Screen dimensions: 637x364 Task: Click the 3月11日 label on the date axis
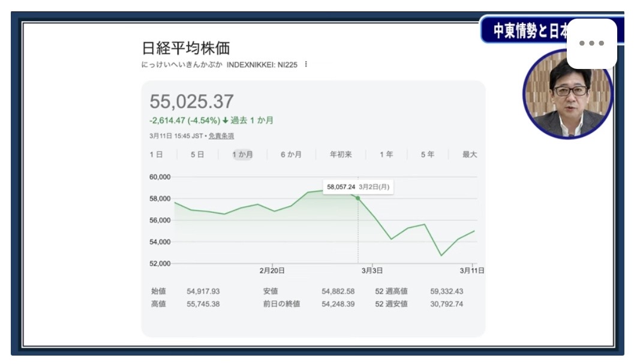pyautogui.click(x=471, y=270)
